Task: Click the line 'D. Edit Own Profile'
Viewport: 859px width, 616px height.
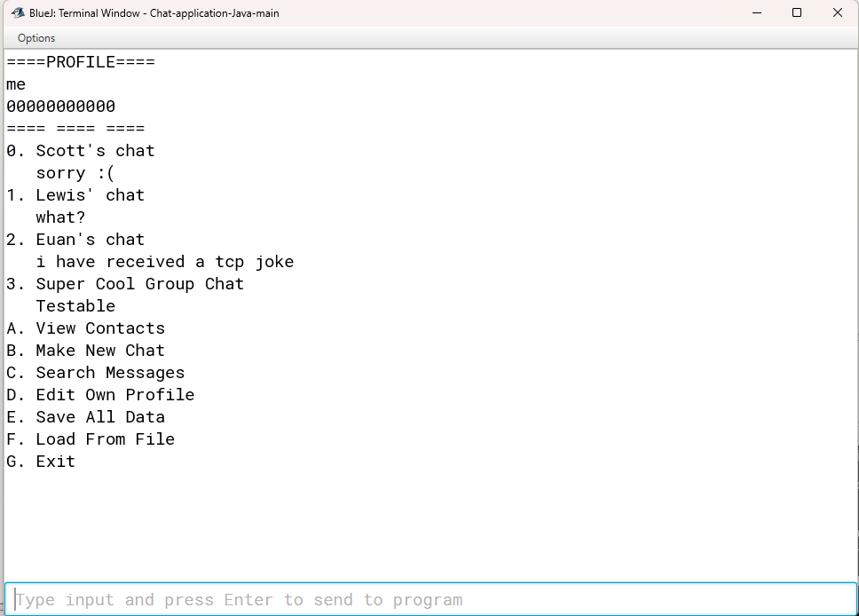Action: click(100, 395)
